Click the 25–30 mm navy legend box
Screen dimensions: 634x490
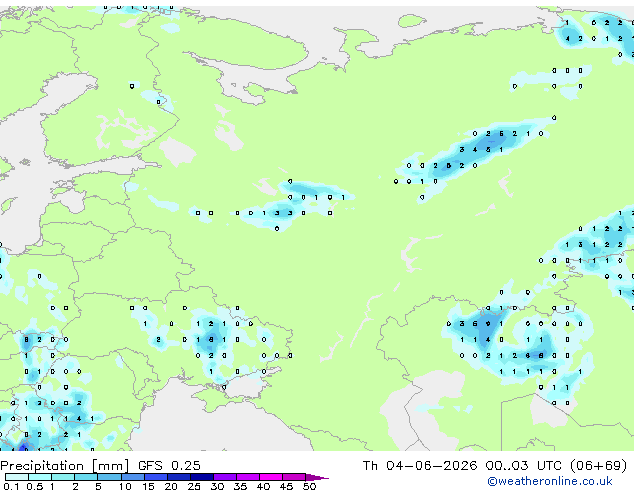tap(202, 477)
